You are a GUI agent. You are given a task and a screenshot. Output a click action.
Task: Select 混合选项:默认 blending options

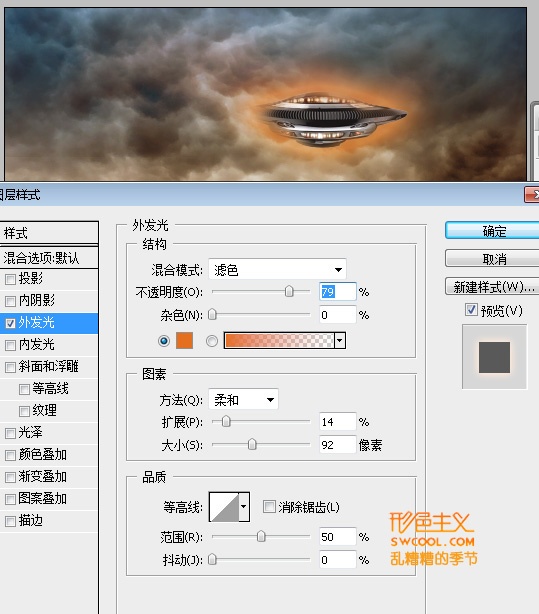[x=49, y=258]
